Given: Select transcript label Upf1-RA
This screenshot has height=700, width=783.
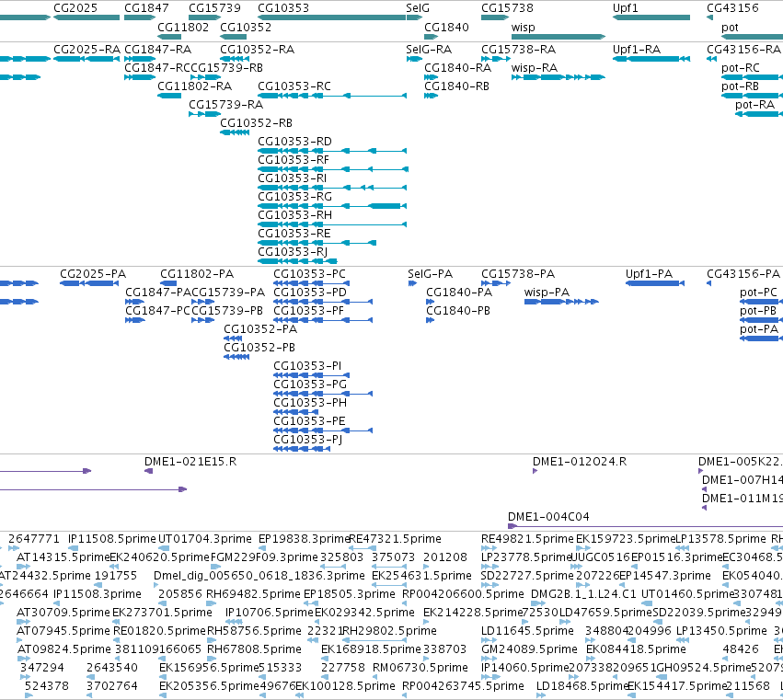Looking at the screenshot, I should (637, 50).
